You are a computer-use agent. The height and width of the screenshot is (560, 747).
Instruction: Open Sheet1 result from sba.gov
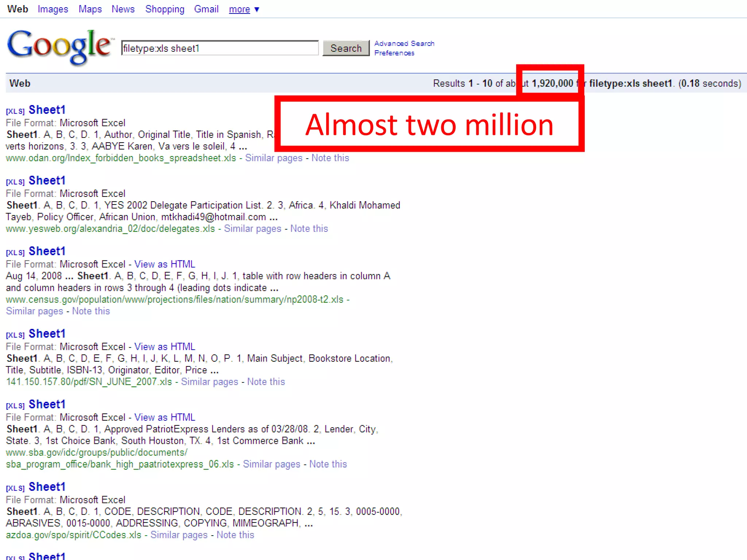pyautogui.click(x=47, y=404)
